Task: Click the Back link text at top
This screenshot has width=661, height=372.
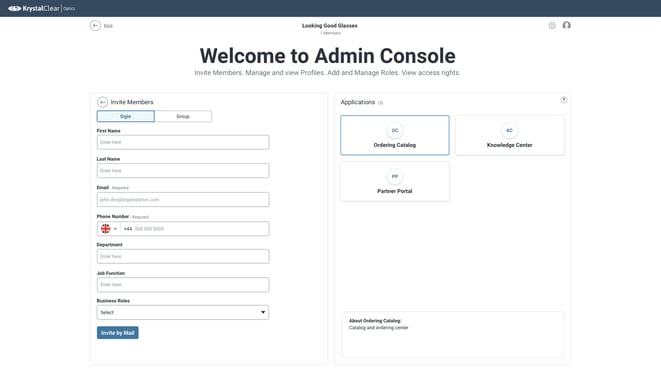Action: click(108, 26)
